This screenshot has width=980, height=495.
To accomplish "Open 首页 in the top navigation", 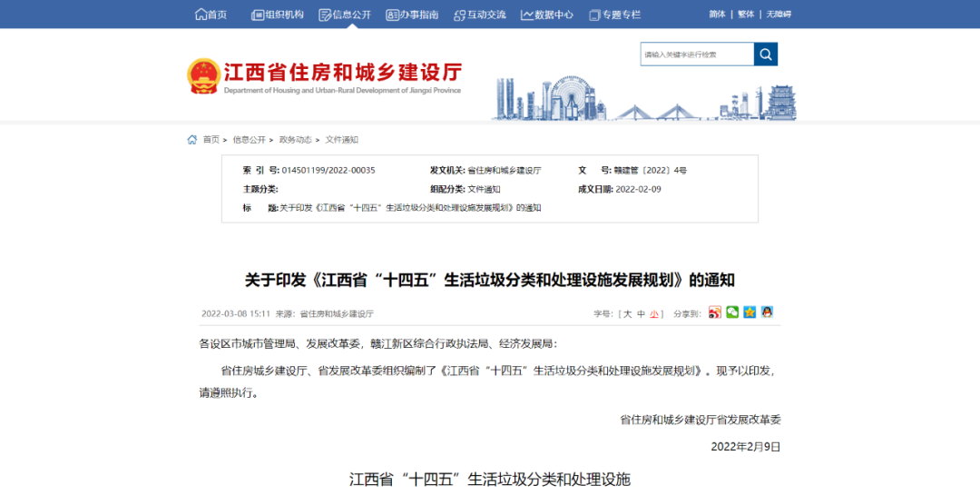I will (211, 15).
